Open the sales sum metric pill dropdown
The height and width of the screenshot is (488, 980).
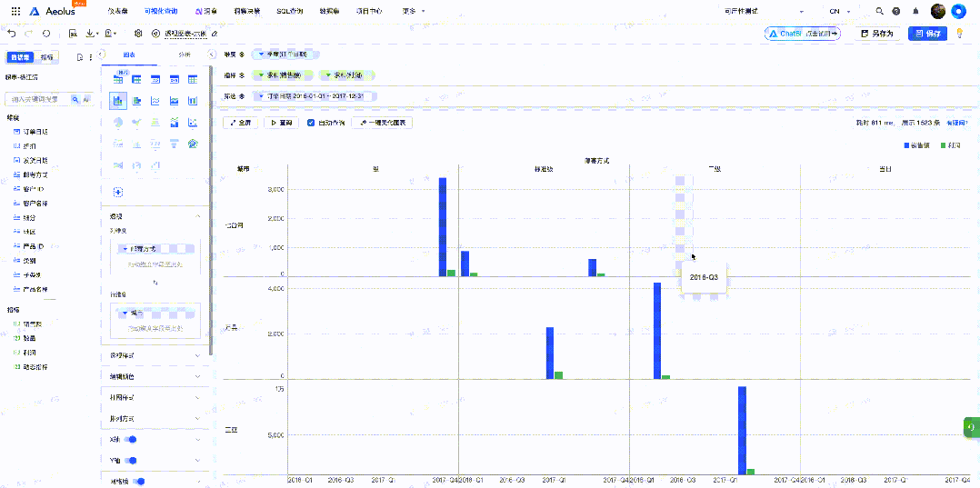283,75
